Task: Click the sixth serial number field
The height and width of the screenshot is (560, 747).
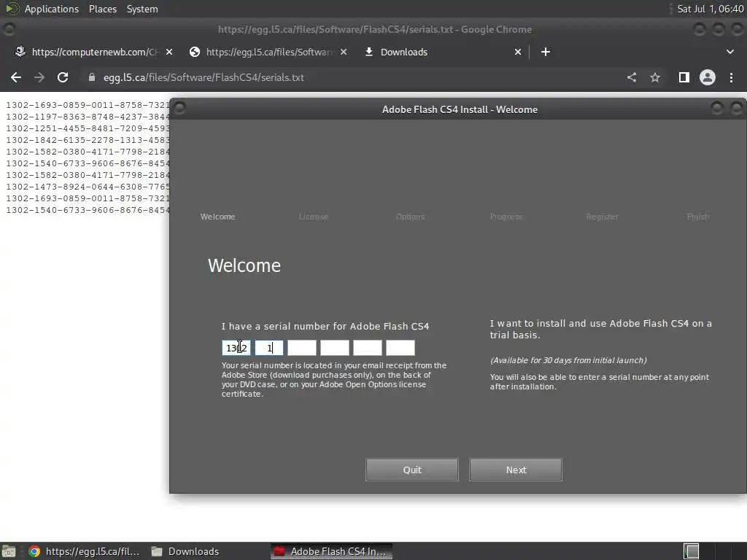Action: [x=400, y=348]
